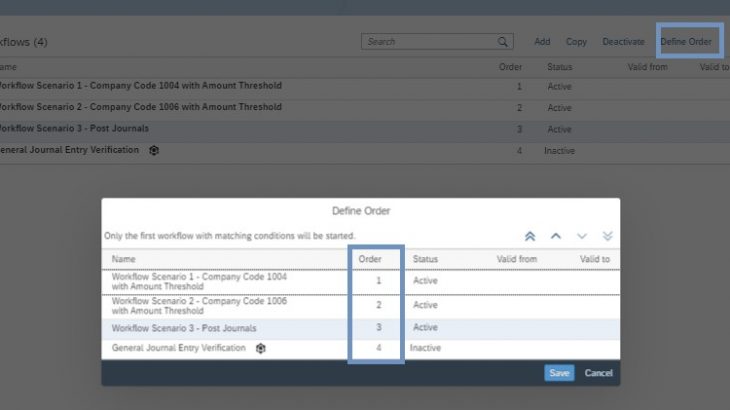The height and width of the screenshot is (410, 730).
Task: Open General Journal Entry Verification in background list
Action: point(69,150)
